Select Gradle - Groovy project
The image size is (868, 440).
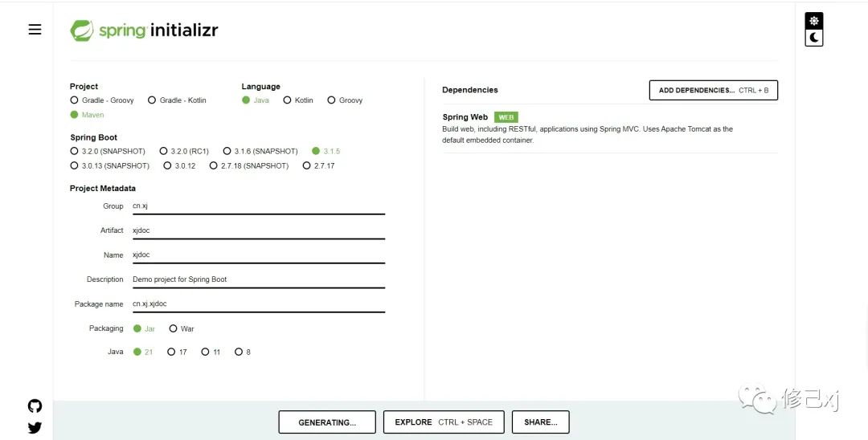(102, 100)
